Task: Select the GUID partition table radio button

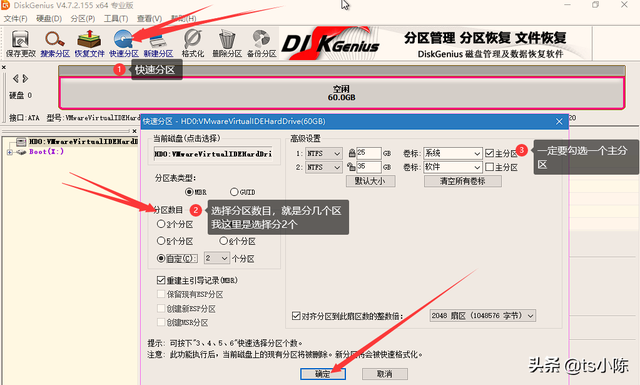Action: (x=234, y=191)
